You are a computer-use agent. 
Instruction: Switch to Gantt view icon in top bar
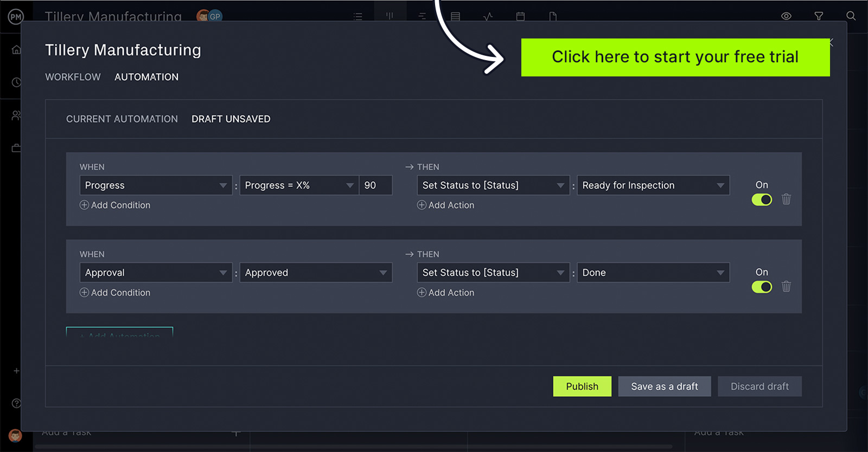click(422, 16)
